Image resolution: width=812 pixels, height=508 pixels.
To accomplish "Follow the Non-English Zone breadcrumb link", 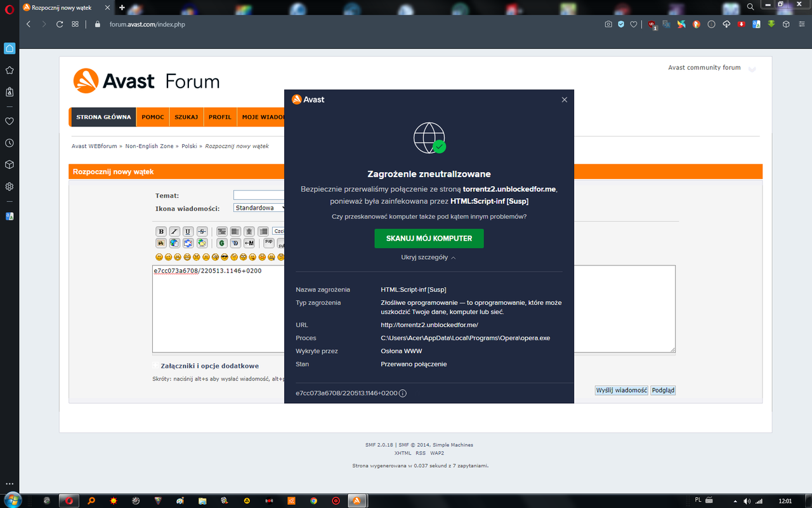I will point(149,146).
